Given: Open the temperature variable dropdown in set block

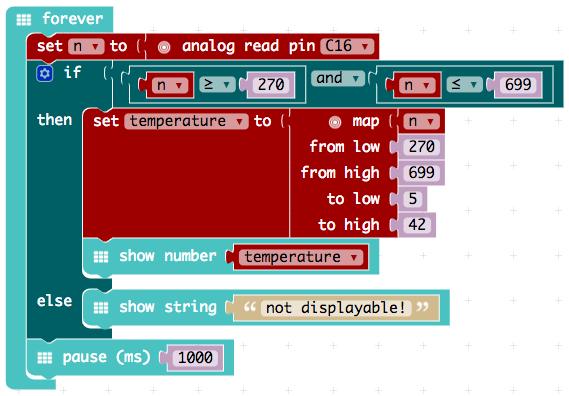Looking at the screenshot, I should coord(187,121).
